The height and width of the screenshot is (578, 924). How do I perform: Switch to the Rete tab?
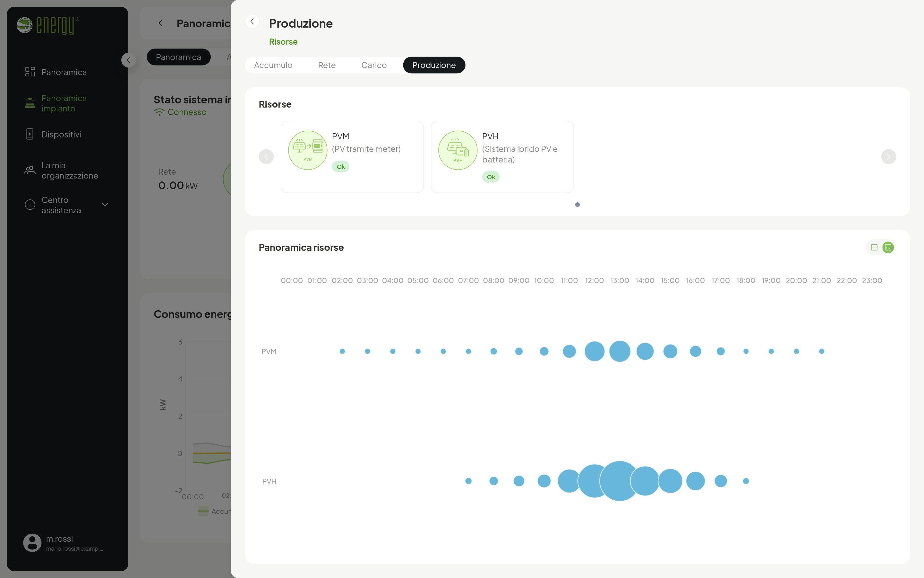tap(327, 65)
